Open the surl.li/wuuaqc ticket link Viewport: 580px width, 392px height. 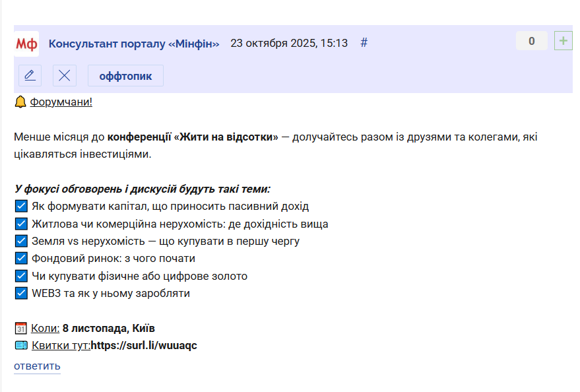[144, 346]
